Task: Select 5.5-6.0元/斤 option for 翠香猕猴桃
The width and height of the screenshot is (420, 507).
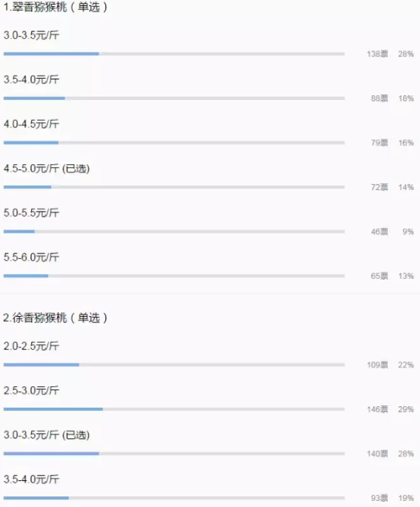Action: (x=31, y=257)
